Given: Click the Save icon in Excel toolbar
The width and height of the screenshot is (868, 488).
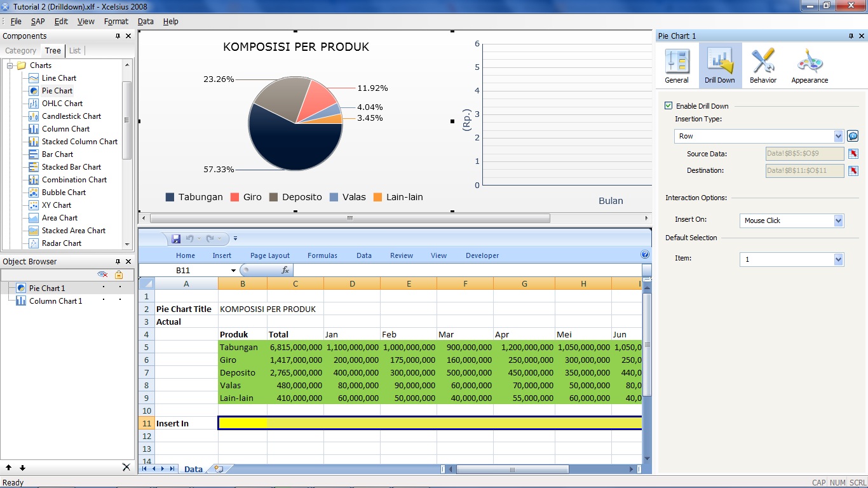Looking at the screenshot, I should click(x=176, y=239).
